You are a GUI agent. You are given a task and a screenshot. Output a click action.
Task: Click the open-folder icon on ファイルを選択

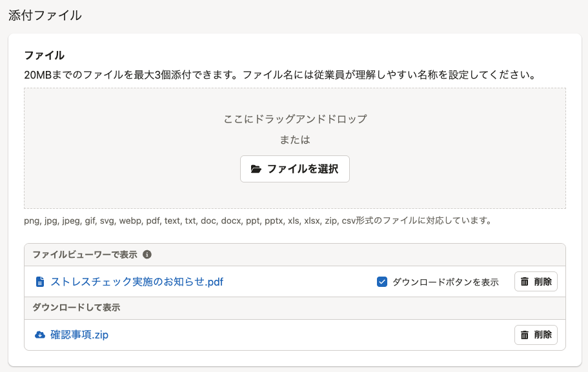256,169
